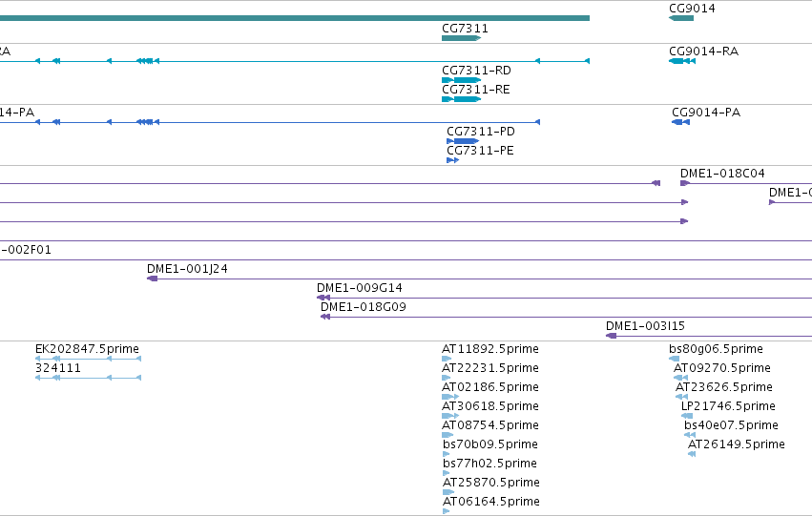Click the CG7311-PD protein label

pyautogui.click(x=481, y=132)
